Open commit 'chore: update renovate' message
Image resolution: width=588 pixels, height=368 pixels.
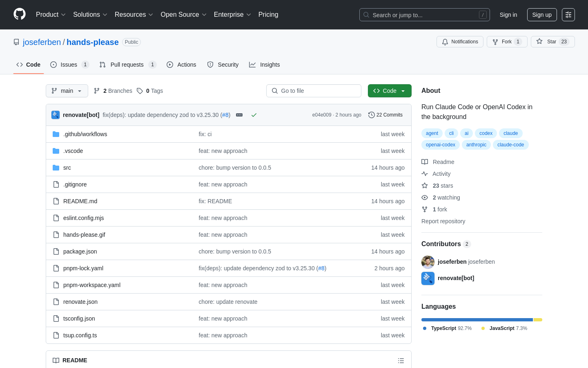point(228,302)
